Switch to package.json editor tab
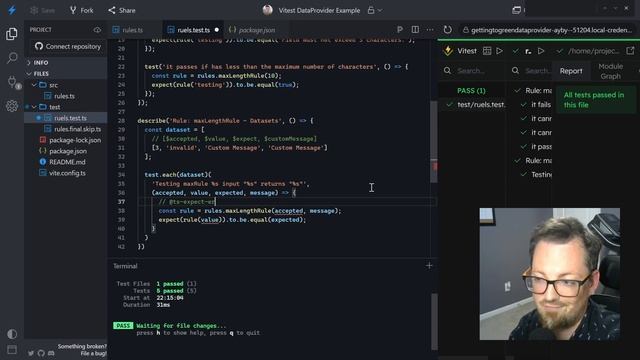 coord(256,30)
